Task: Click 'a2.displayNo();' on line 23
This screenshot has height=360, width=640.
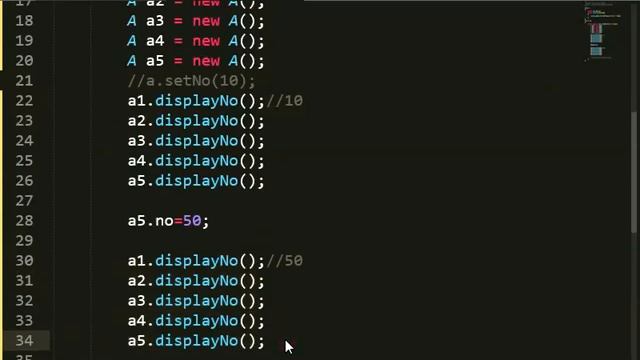Action: pos(196,120)
